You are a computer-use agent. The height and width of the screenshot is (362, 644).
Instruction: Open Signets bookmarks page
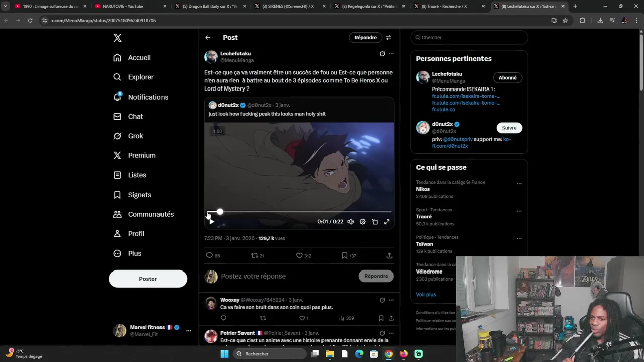[132, 195]
